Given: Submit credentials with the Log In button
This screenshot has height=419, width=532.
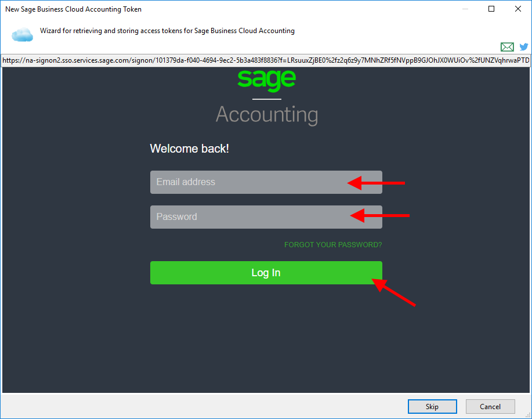Looking at the screenshot, I should click(x=266, y=273).
